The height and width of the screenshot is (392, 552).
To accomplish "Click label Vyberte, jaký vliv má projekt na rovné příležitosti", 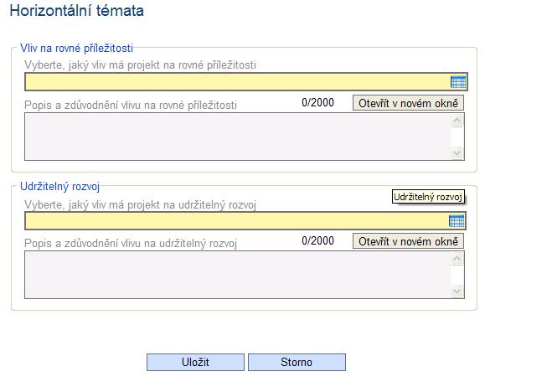I will [x=140, y=64].
